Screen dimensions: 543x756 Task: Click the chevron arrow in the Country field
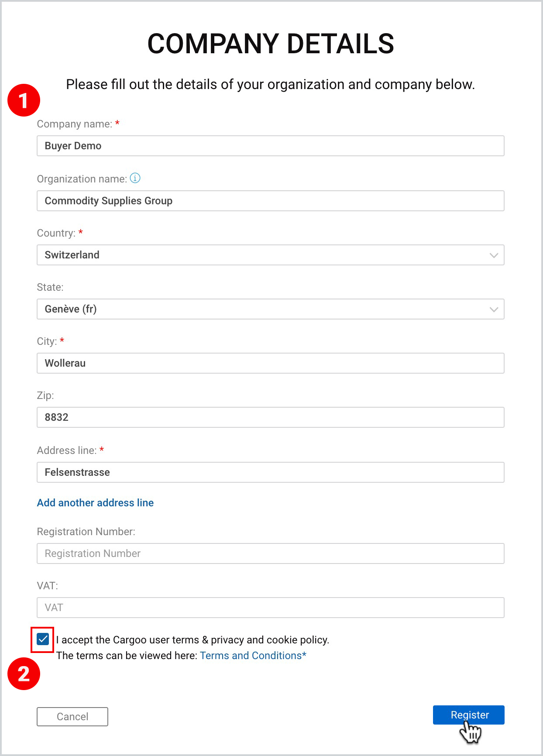click(494, 255)
